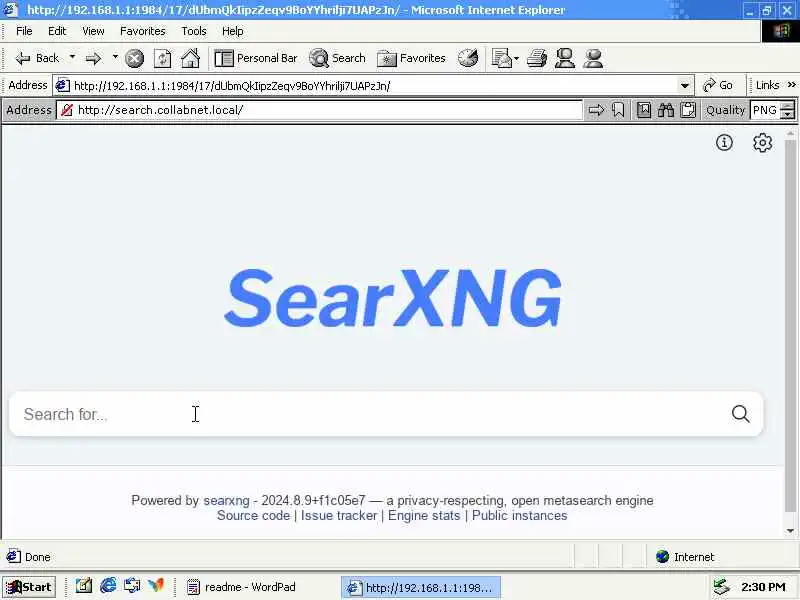Screen dimensions: 800x600
Task: Click the system tray network icon
Action: 721,587
